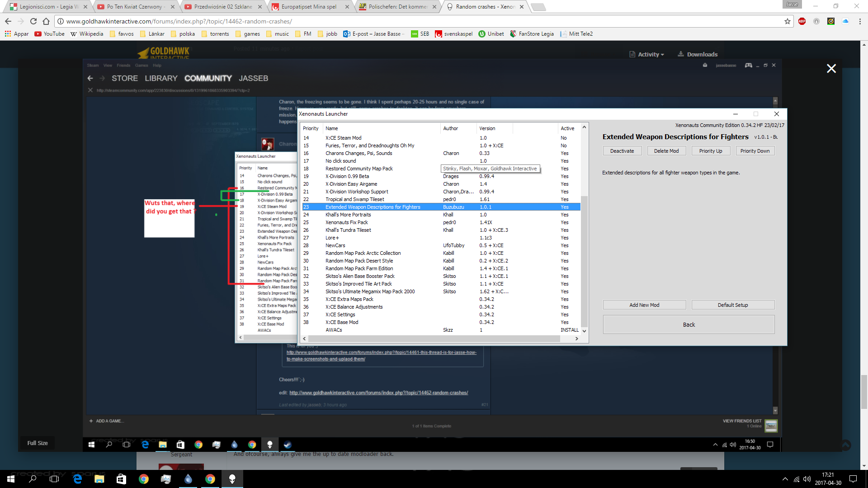Switch to the Polischefen tab

coord(398,7)
